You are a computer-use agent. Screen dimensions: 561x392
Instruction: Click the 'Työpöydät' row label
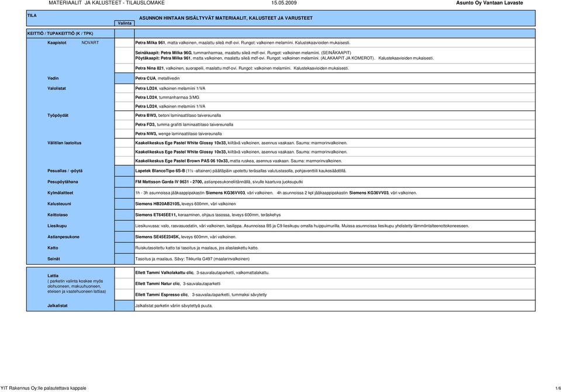point(58,116)
